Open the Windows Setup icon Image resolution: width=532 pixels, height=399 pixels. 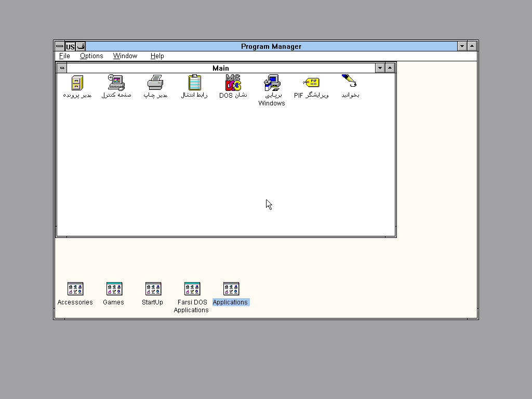coord(272,83)
